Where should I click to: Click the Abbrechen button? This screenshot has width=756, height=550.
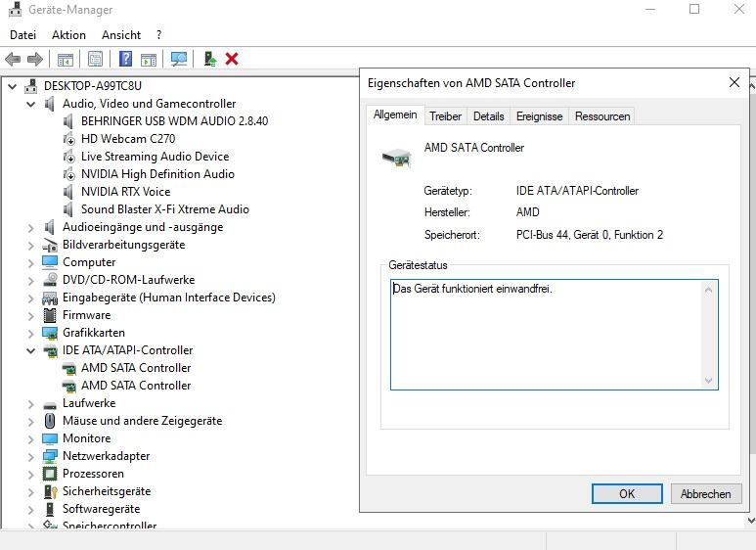pyautogui.click(x=705, y=494)
